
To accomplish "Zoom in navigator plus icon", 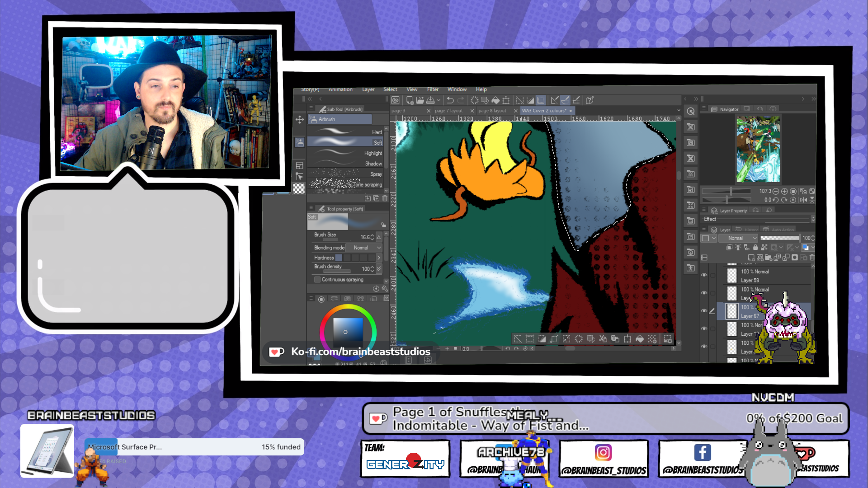I will (784, 192).
